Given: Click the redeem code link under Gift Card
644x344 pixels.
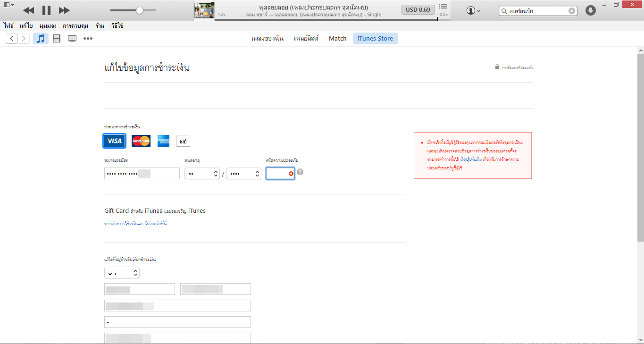Looking at the screenshot, I should [x=135, y=223].
